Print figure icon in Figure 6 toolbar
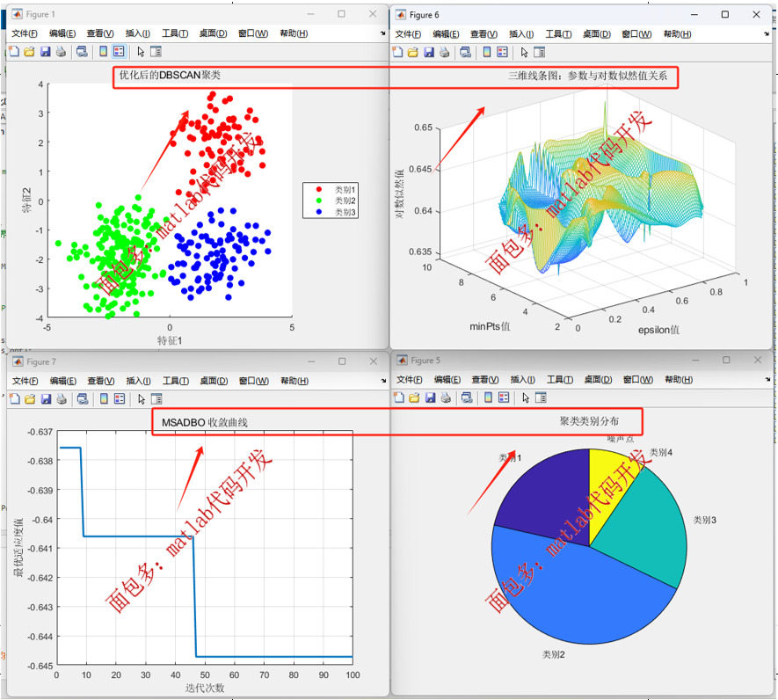The height and width of the screenshot is (700, 778). 445,52
